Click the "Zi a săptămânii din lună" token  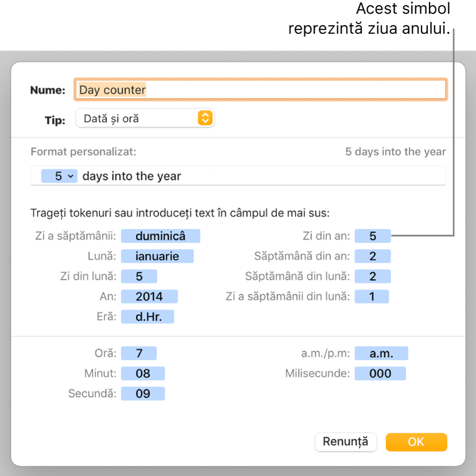pos(372,296)
